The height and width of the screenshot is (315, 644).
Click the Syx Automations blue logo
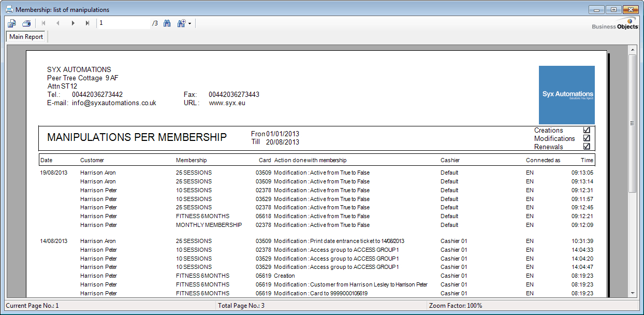(x=566, y=95)
